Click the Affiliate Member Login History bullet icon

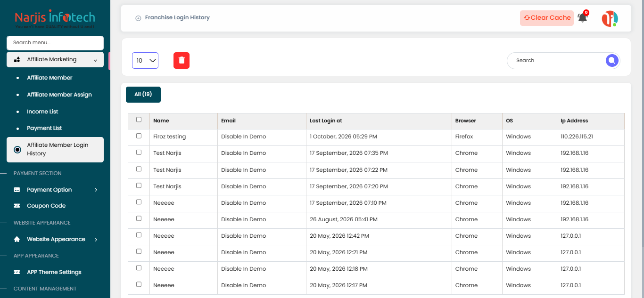coord(17,149)
